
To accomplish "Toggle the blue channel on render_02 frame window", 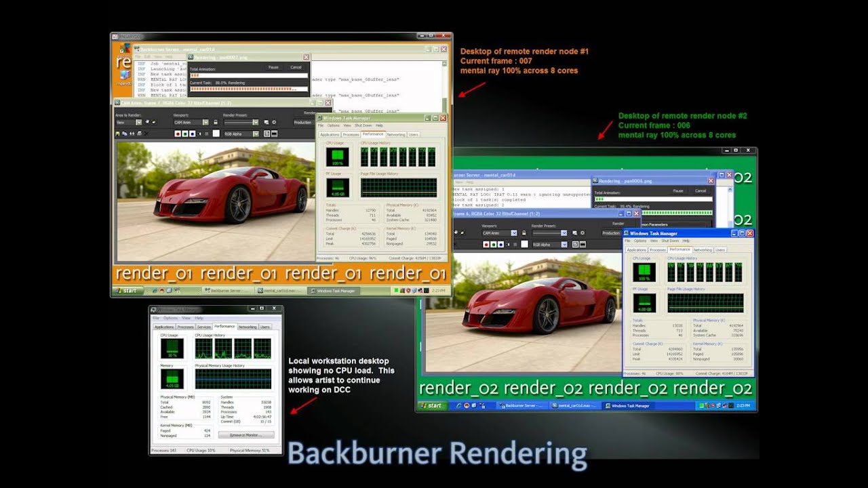I will 500,245.
